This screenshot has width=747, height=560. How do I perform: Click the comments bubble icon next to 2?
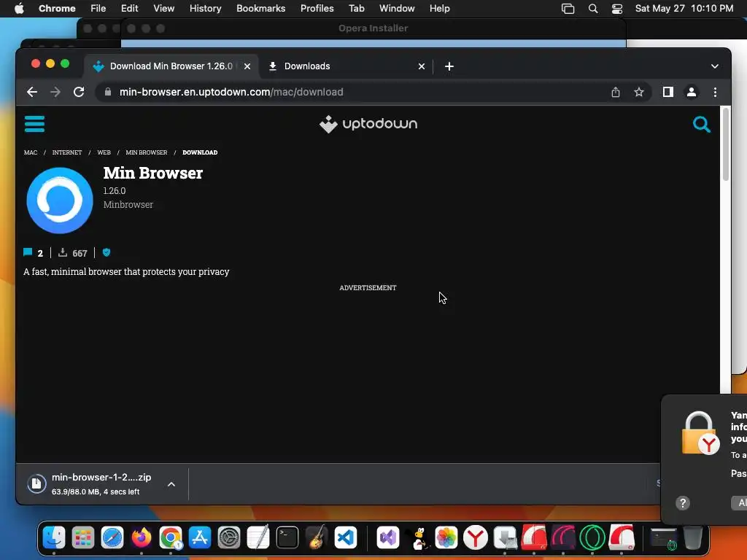[x=28, y=252]
